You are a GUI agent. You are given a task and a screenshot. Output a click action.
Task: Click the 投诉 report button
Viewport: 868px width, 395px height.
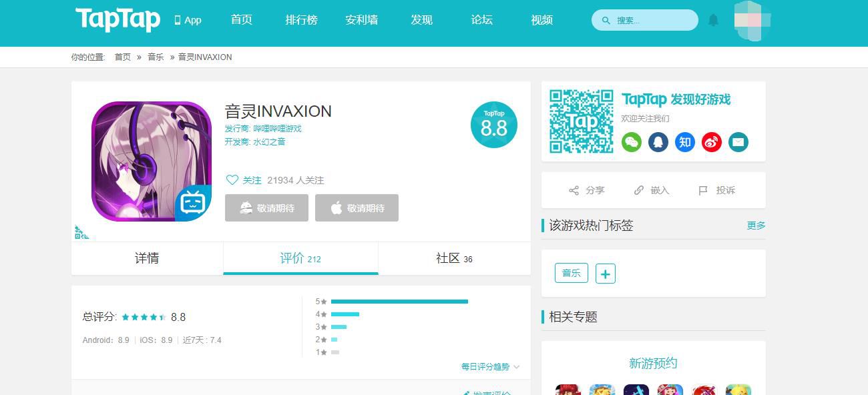[717, 190]
